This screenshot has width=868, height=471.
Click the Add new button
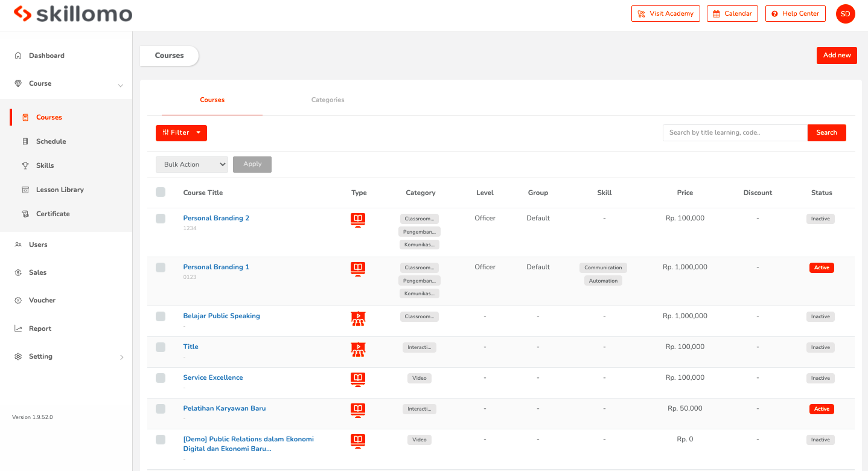click(837, 55)
